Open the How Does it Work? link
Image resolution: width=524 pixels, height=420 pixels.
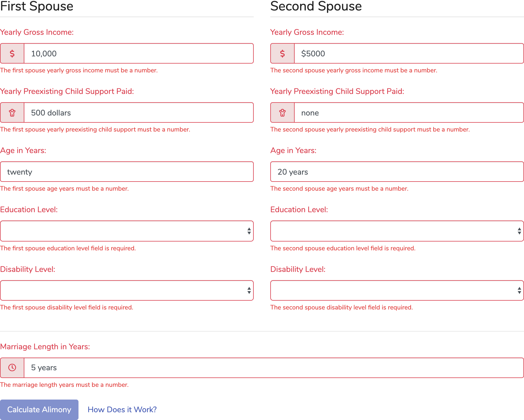click(122, 410)
